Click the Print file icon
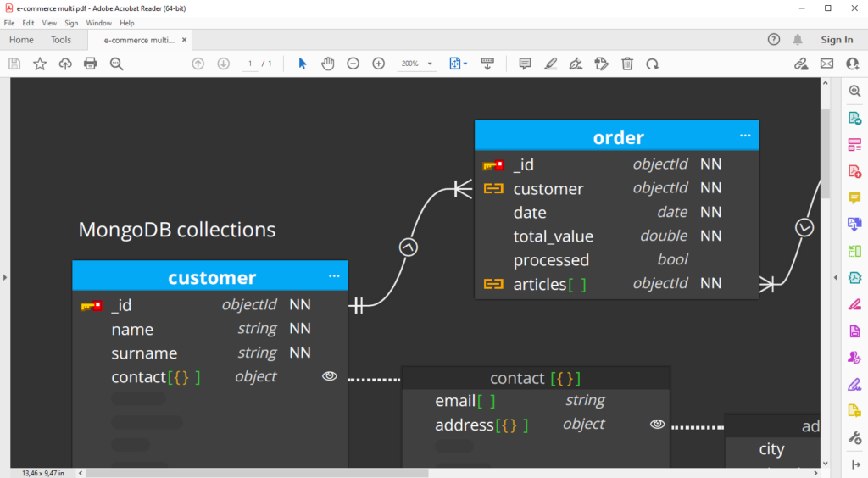 click(90, 64)
